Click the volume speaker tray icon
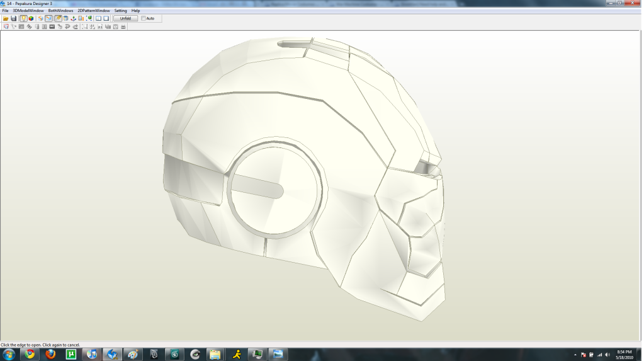This screenshot has width=644, height=361. point(607,355)
